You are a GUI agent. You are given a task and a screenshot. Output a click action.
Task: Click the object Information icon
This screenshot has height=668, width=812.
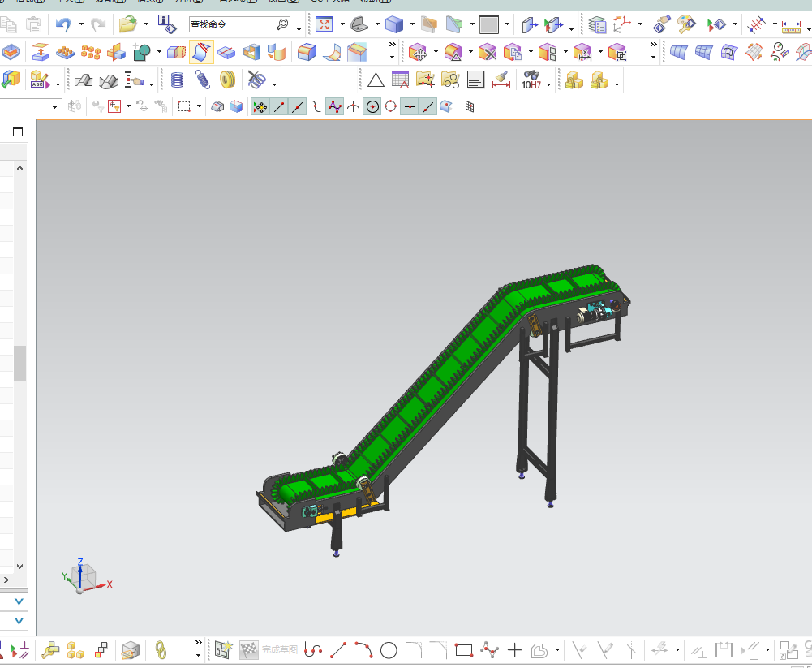click(x=167, y=24)
